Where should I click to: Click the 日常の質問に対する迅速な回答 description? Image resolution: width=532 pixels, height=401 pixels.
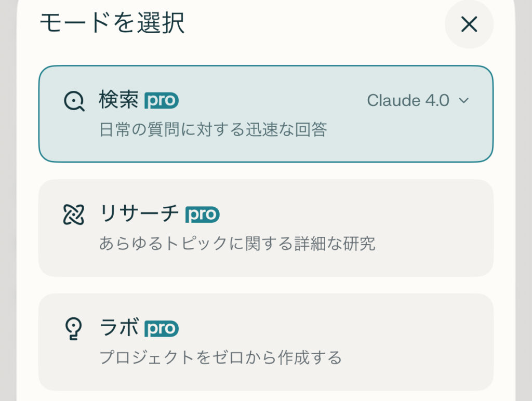pyautogui.click(x=213, y=129)
